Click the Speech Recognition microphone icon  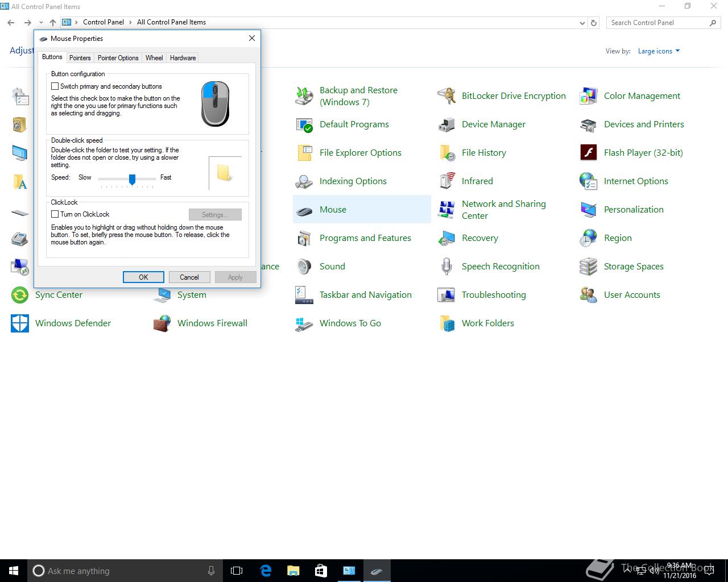click(x=446, y=267)
